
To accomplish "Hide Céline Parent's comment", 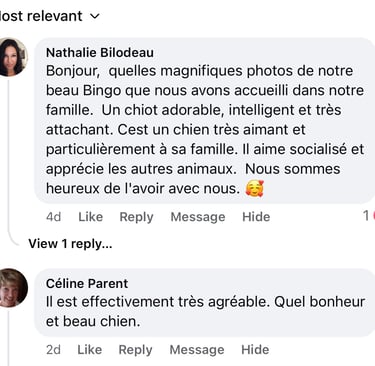I will tap(255, 349).
